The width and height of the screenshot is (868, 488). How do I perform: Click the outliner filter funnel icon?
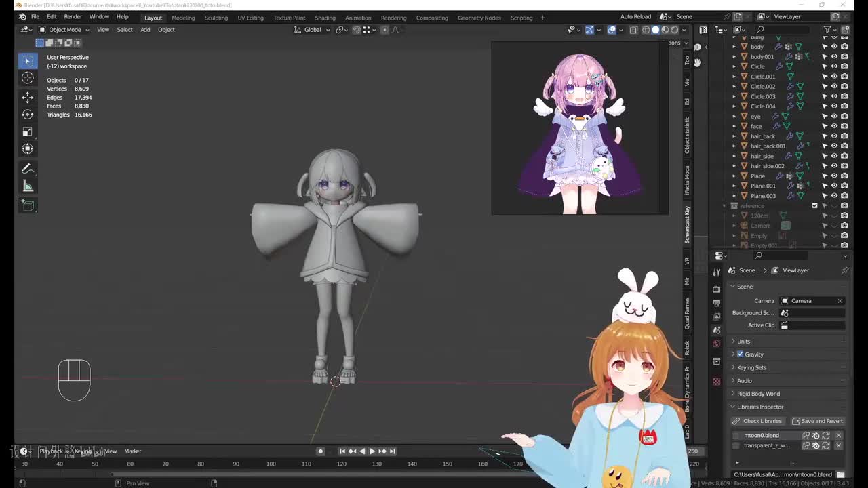tap(827, 30)
